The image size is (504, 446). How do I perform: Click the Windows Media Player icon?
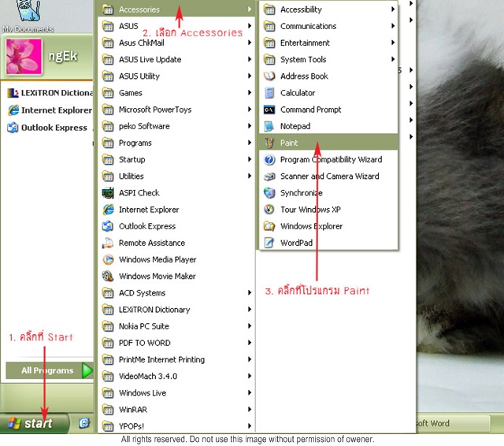pos(108,259)
